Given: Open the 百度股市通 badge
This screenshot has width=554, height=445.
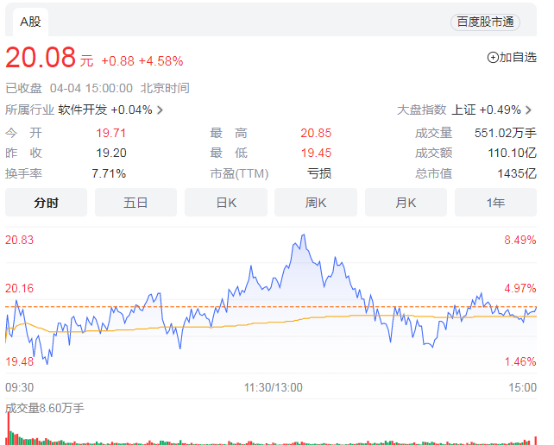Looking at the screenshot, I should [x=485, y=22].
